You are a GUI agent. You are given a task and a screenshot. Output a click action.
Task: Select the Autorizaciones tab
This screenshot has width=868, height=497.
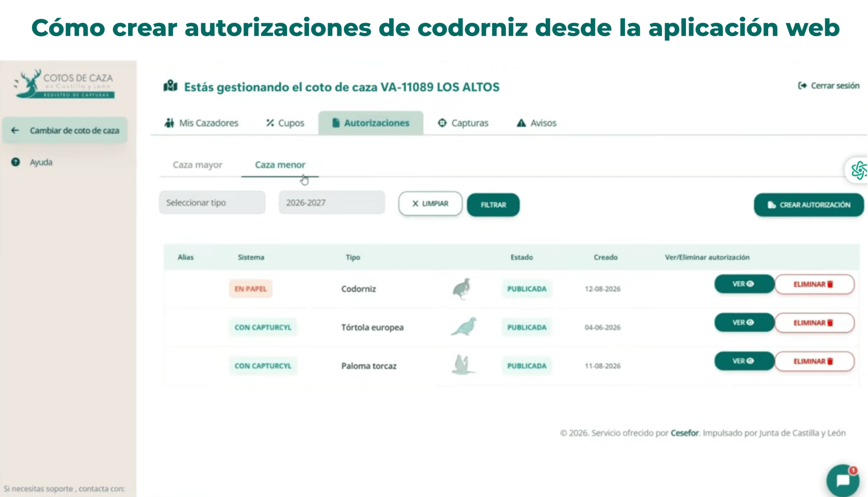[371, 123]
